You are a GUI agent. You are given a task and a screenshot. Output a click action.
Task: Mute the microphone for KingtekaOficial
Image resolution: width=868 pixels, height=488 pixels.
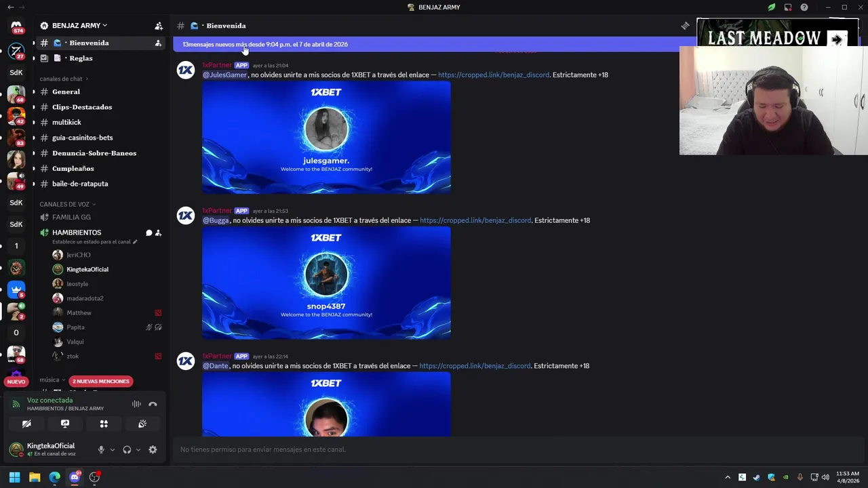tap(101, 449)
